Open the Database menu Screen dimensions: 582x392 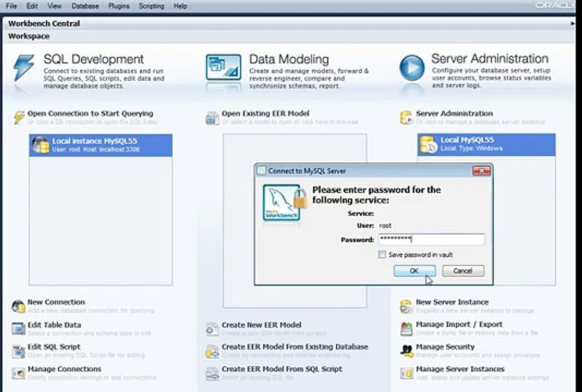pyautogui.click(x=85, y=6)
